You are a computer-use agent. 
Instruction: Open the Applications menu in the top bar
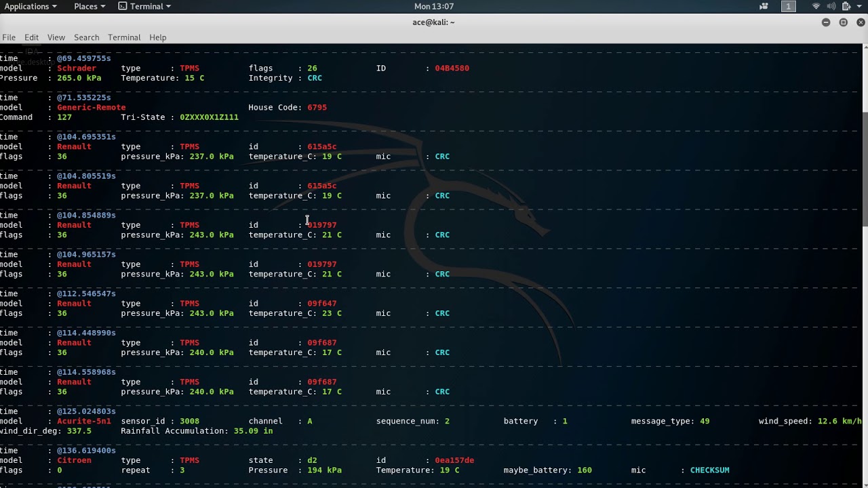pyautogui.click(x=29, y=6)
